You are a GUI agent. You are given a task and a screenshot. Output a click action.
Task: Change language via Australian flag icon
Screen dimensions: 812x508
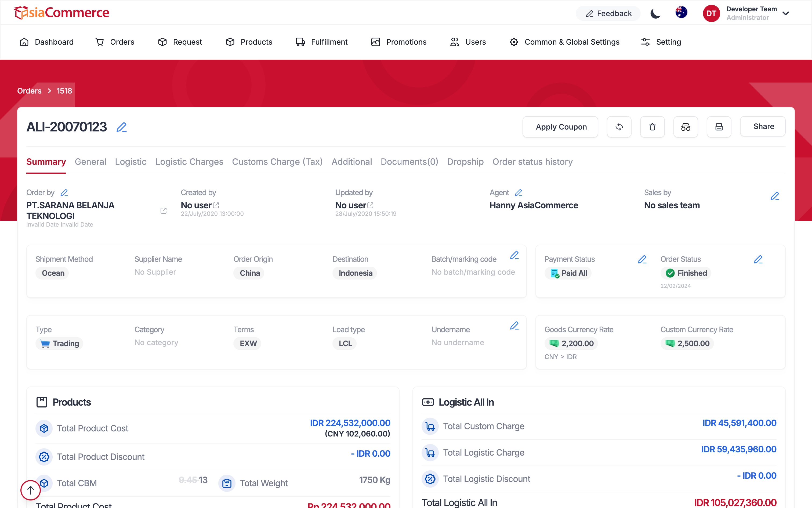coord(681,13)
